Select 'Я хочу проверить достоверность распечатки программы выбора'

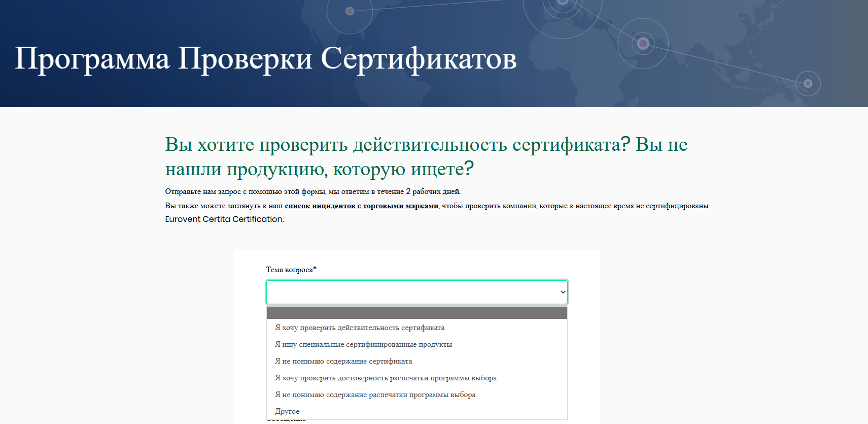(x=416, y=378)
